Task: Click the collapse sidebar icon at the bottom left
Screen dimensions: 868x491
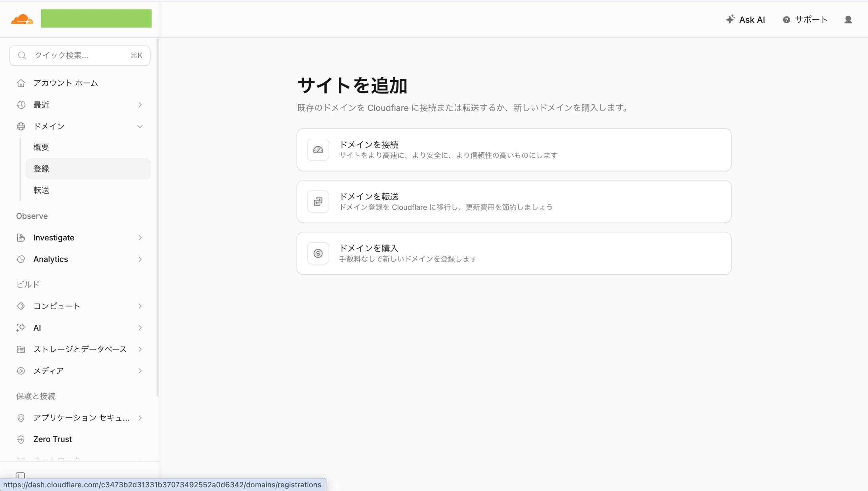Action: click(20, 475)
